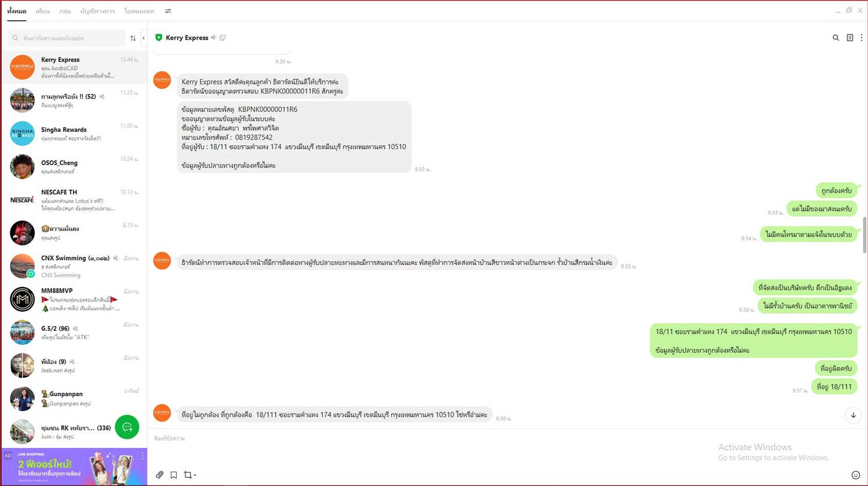Toggle mute speaker icon beside Kerry Express
Image resolution: width=868 pixels, height=486 pixels.
pyautogui.click(x=214, y=38)
